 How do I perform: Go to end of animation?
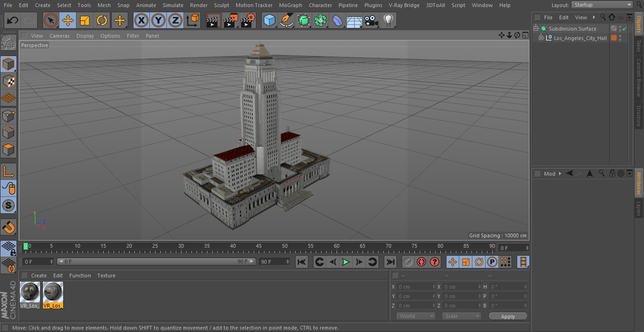point(390,262)
